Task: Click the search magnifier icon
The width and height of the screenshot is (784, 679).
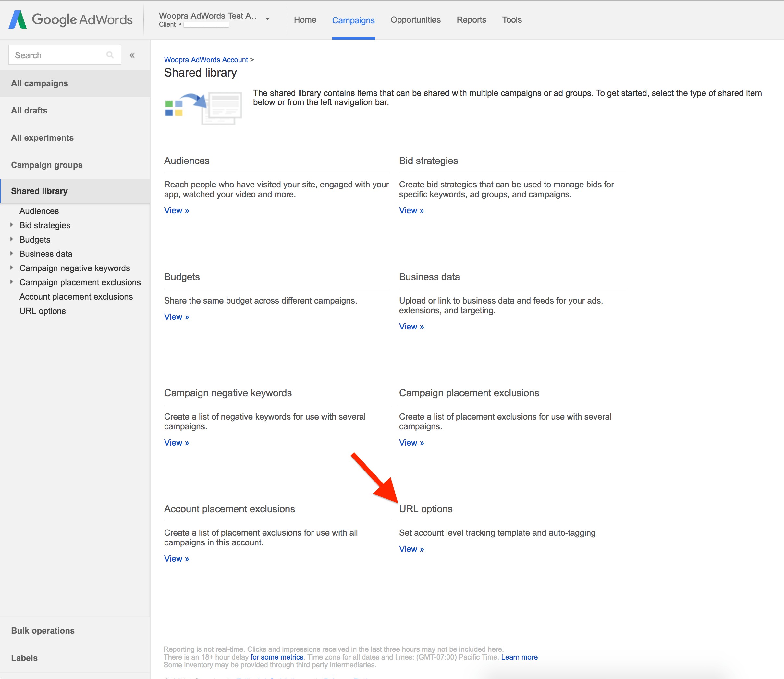Action: (110, 54)
